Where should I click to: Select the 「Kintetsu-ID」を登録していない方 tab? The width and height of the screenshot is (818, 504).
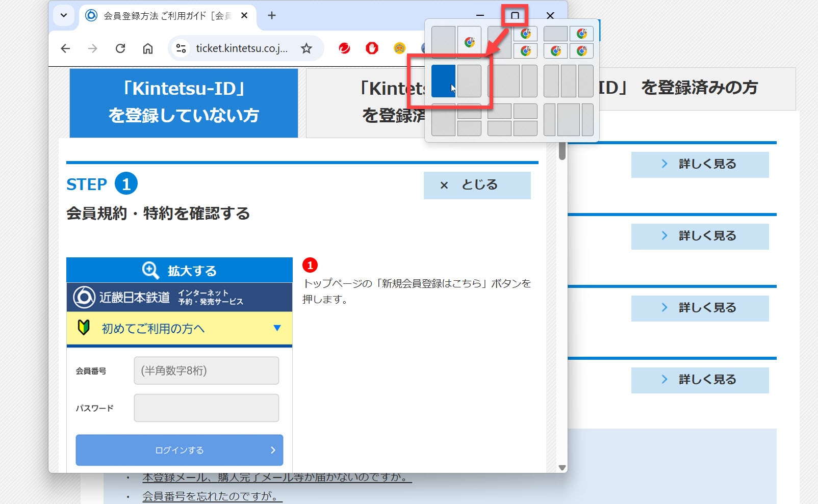pyautogui.click(x=184, y=102)
